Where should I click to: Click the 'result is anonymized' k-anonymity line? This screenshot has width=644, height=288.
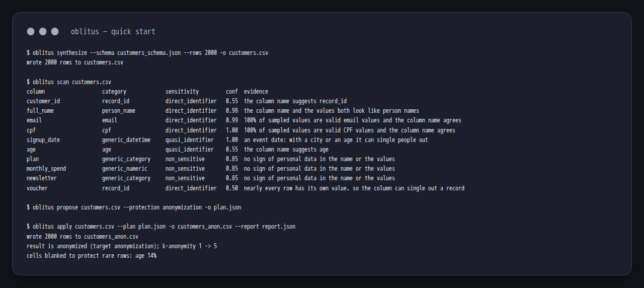pos(122,246)
